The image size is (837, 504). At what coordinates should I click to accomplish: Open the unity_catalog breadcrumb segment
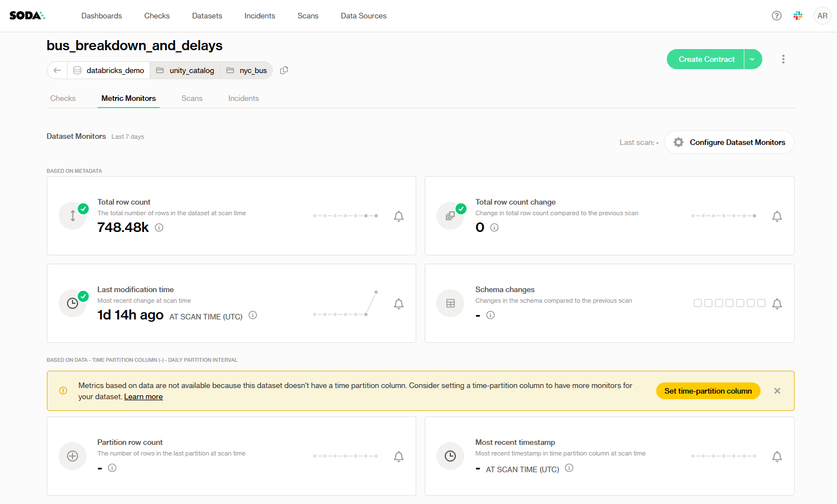point(185,70)
